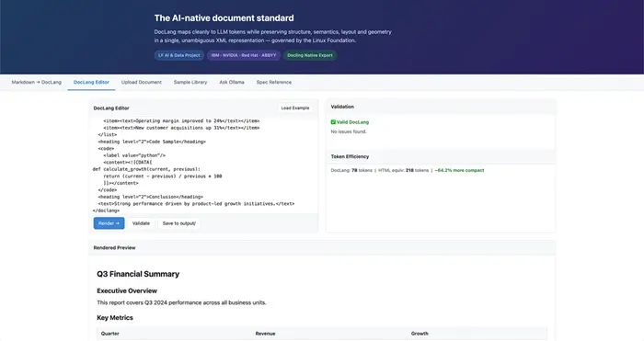Click the Q3 Financial Summary heading

point(138,274)
